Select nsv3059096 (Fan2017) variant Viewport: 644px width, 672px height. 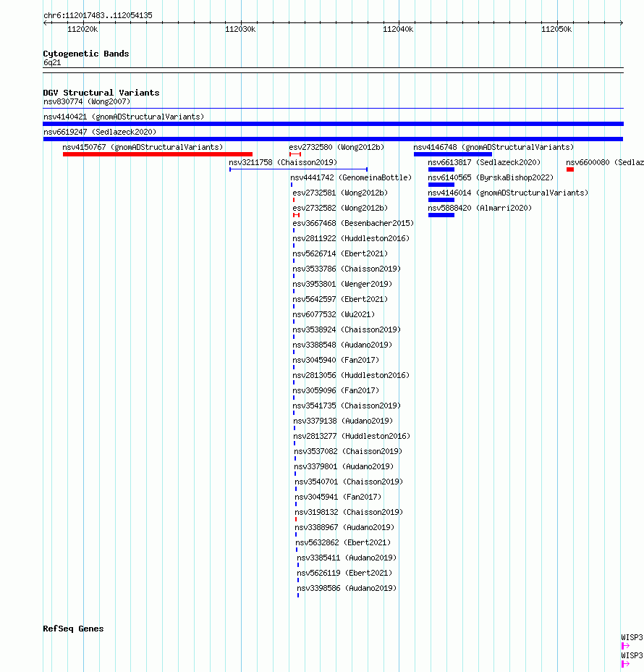click(336, 390)
